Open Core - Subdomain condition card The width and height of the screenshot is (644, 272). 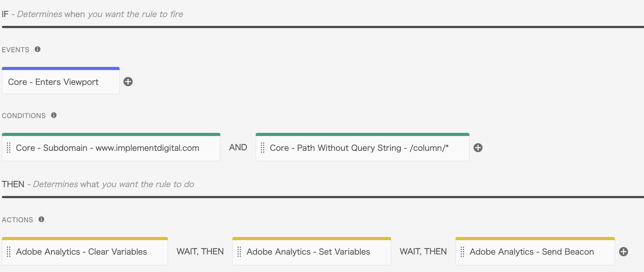pos(111,147)
